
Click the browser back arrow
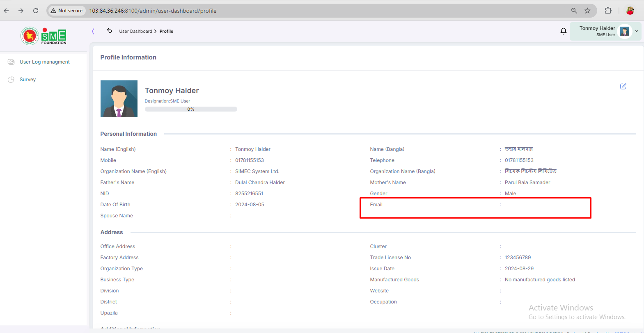pos(6,11)
